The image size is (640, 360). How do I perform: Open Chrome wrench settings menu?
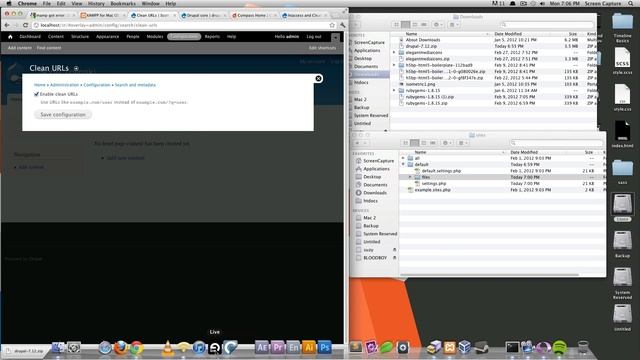point(343,25)
